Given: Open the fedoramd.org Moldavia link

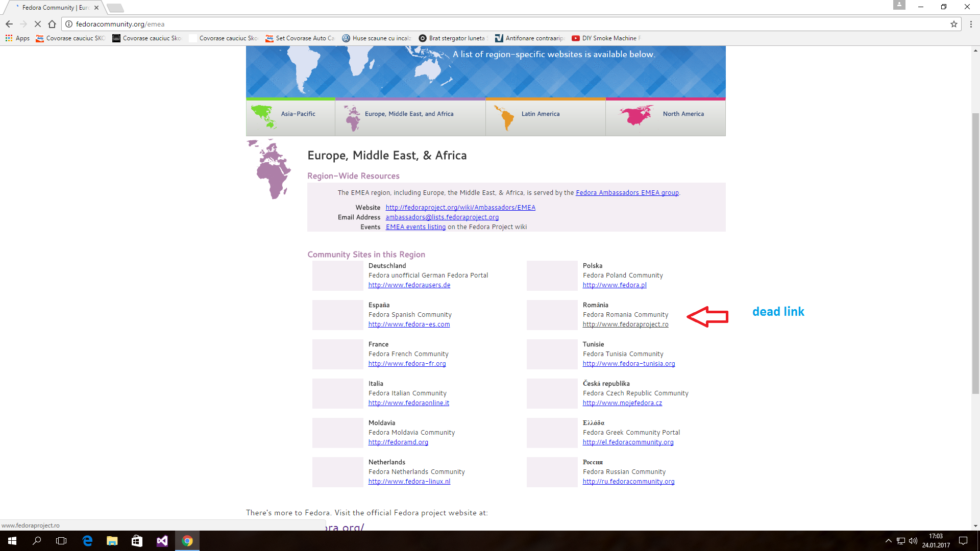Looking at the screenshot, I should 398,442.
